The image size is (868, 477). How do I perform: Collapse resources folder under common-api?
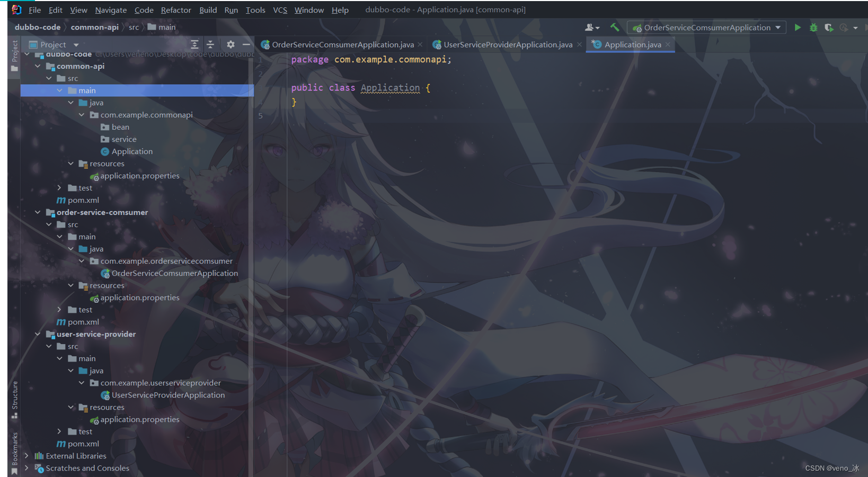(70, 164)
